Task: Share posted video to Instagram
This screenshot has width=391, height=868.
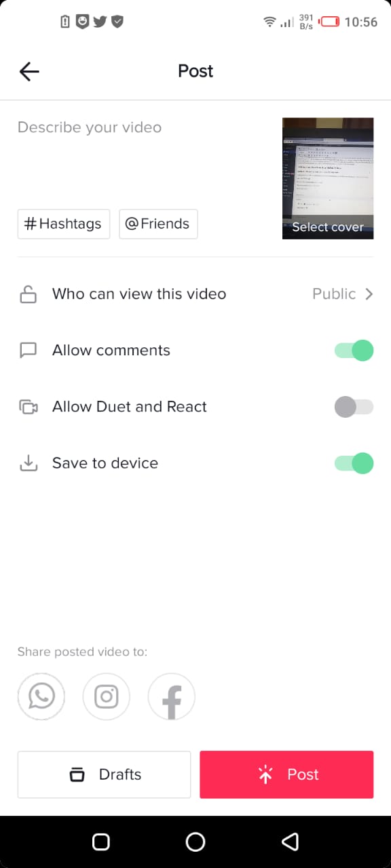Action: 107,696
